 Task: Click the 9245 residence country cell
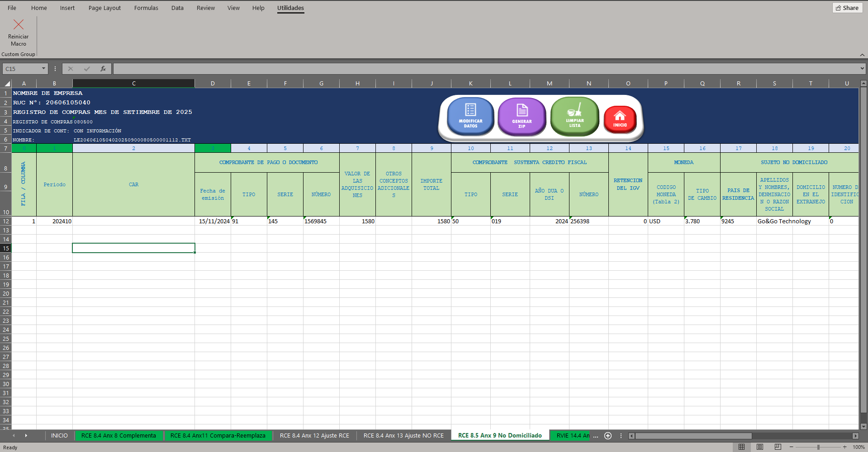click(738, 221)
